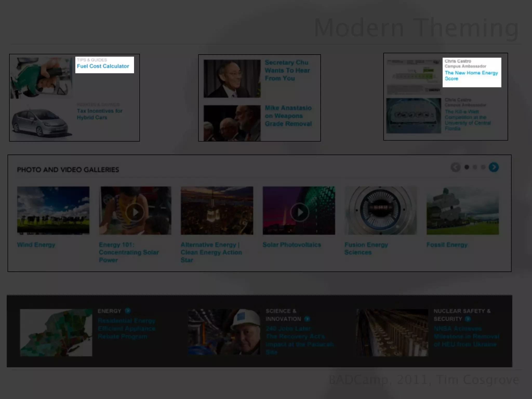The image size is (532, 399).
Task: Click the previous arrow in the galleries carousel
Action: click(455, 167)
